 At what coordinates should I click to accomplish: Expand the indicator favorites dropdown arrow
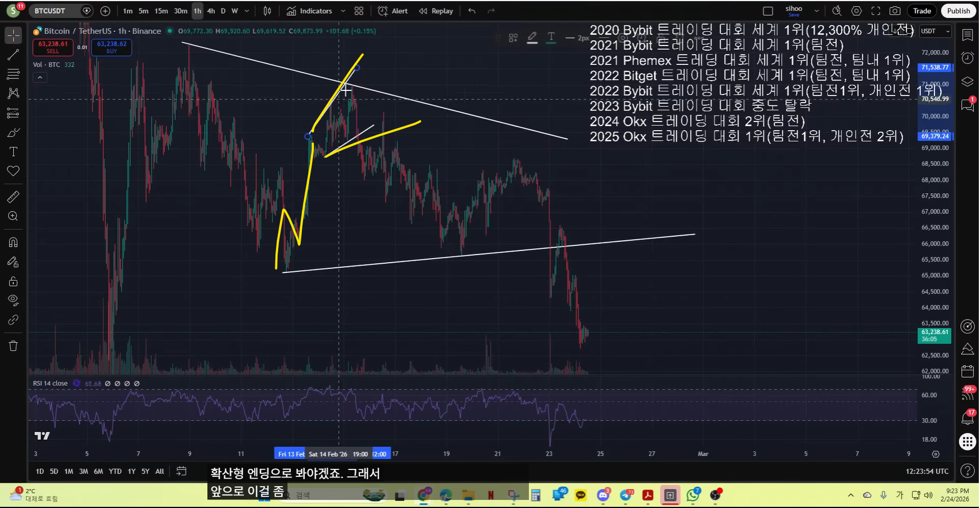coord(343,11)
